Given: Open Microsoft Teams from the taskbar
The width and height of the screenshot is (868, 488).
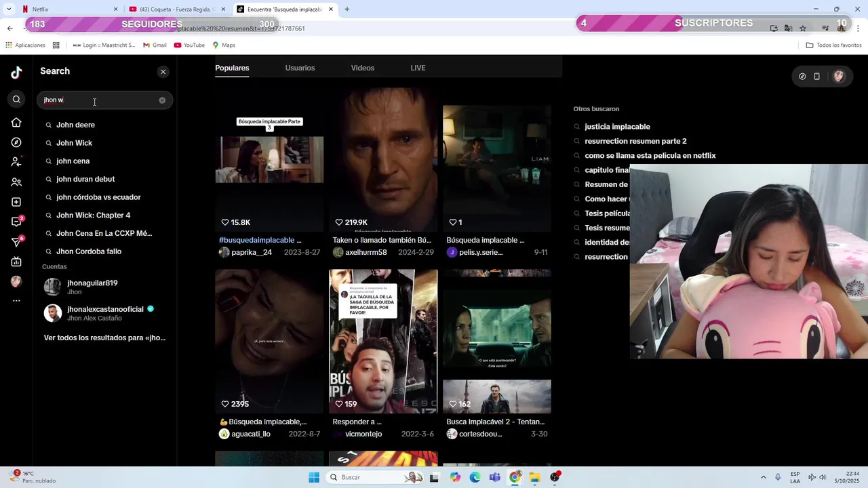Looking at the screenshot, I should click(x=495, y=477).
